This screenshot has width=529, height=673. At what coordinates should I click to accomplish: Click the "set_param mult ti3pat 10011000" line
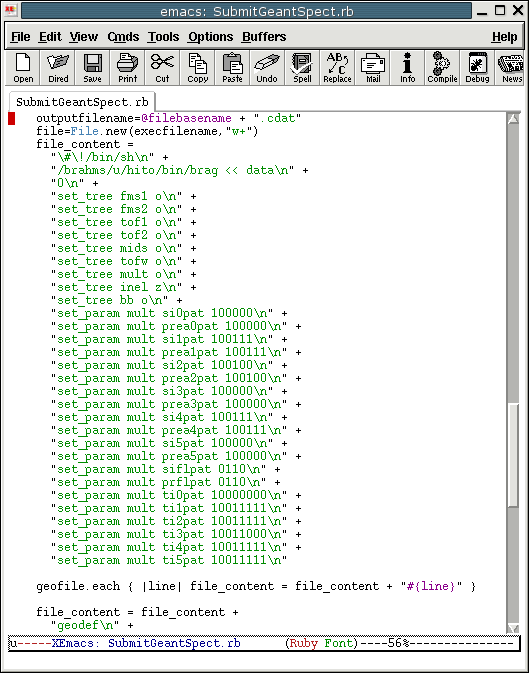tap(176, 534)
